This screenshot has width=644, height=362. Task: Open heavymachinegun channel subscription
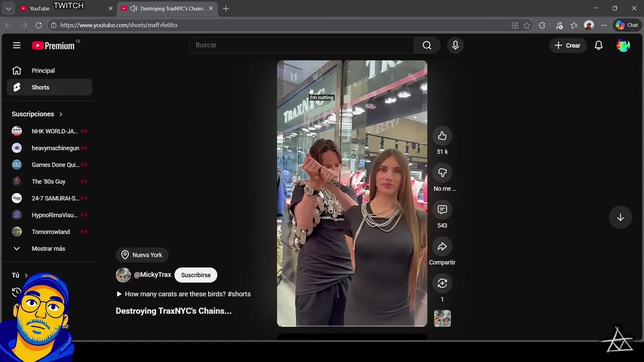click(49, 148)
